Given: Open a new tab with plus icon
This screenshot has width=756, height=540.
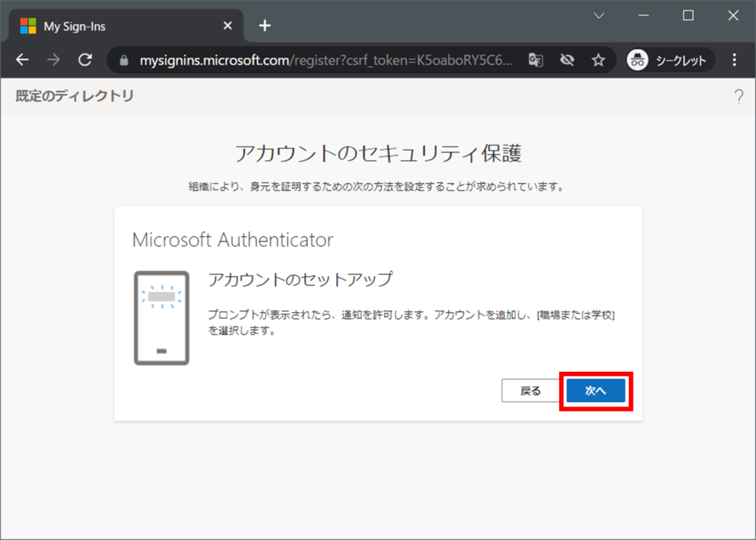Looking at the screenshot, I should click(265, 26).
